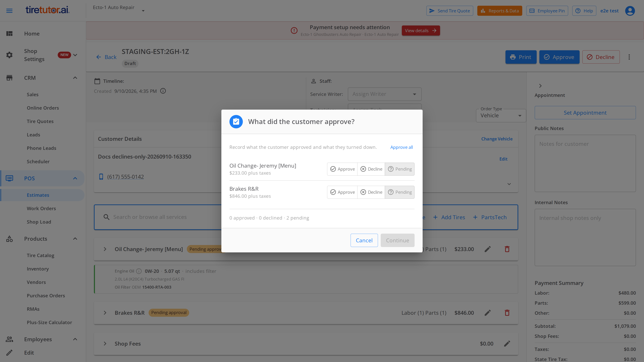Image resolution: width=644 pixels, height=362 pixels.
Task: Click the search magnifier icon
Action: click(x=106, y=217)
